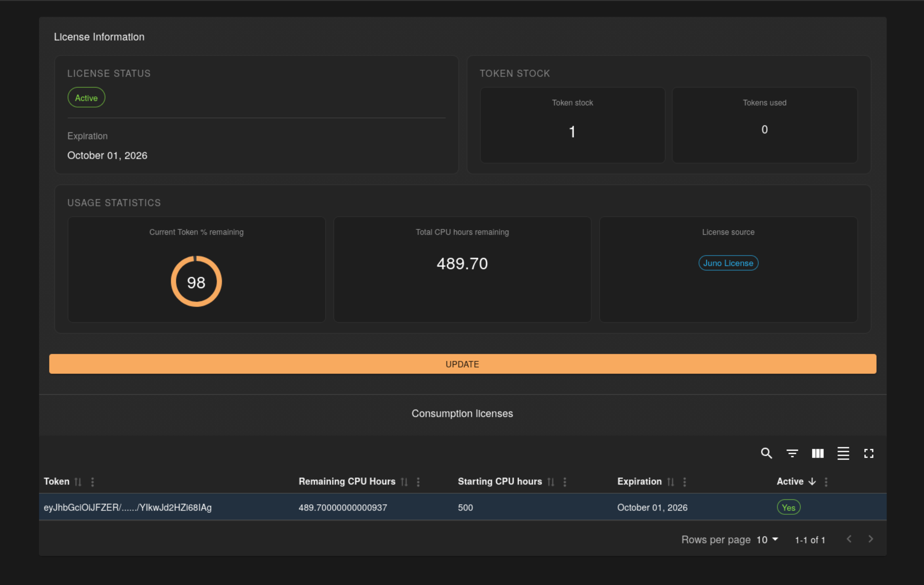This screenshot has width=924, height=585.
Task: Toggle table filters icon
Action: 792,453
